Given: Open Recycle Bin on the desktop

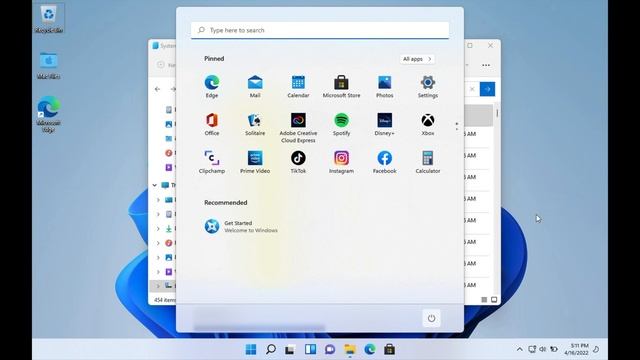Looking at the screenshot, I should [49, 19].
